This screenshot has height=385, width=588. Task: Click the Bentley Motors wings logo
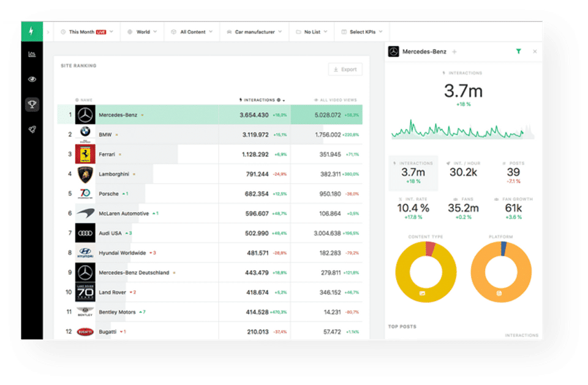tap(85, 312)
